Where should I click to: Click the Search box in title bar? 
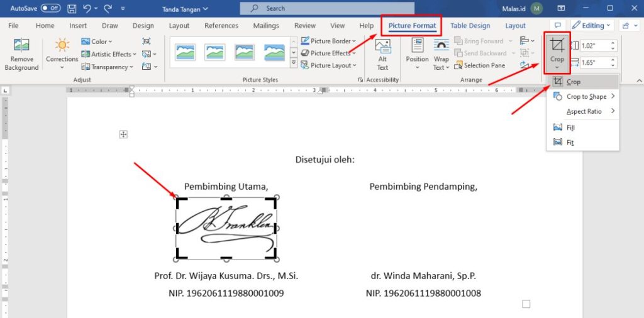tap(327, 8)
